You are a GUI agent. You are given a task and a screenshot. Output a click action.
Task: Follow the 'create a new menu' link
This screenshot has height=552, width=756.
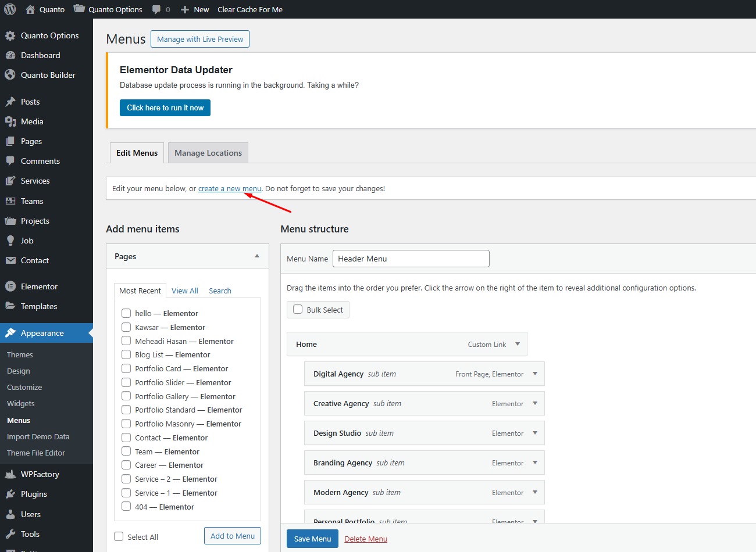[230, 188]
